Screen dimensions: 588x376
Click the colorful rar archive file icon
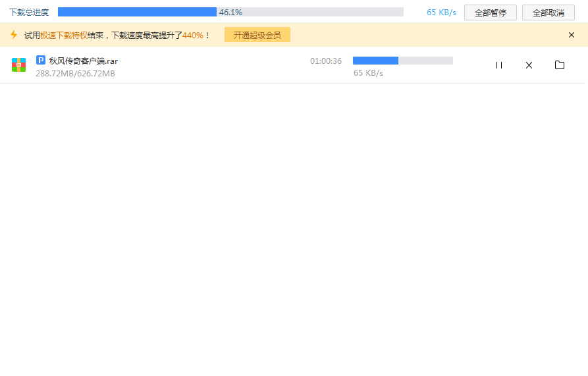point(18,65)
